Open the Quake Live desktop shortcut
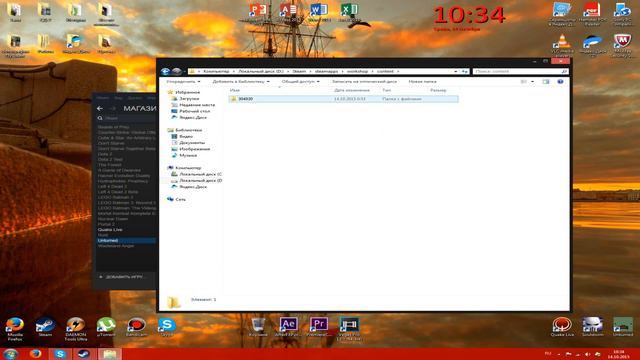640x360 pixels. [562, 327]
